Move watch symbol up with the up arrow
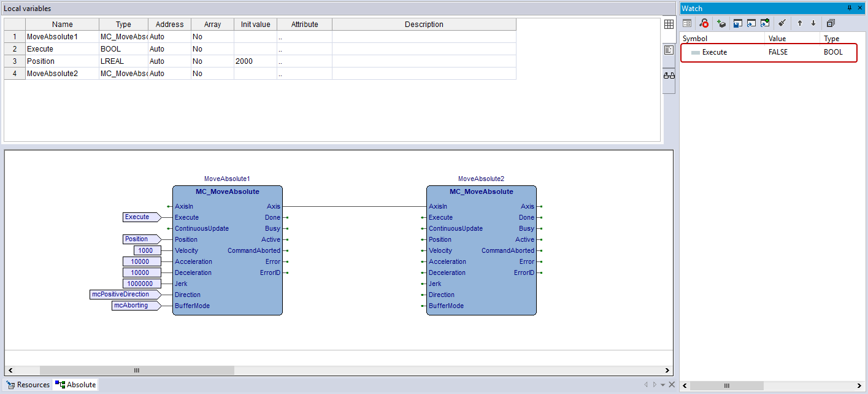This screenshot has width=868, height=394. tap(800, 23)
